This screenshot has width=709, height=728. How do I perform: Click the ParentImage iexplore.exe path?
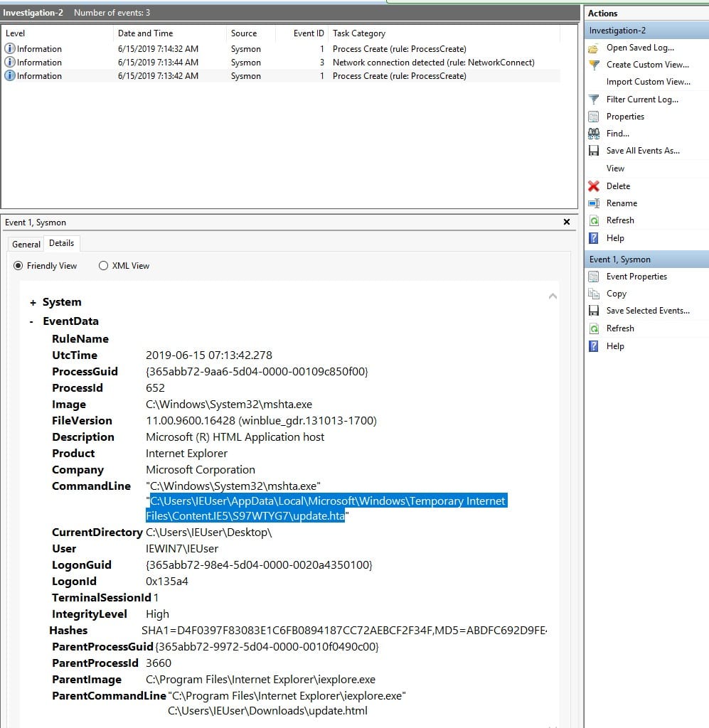pyautogui.click(x=260, y=680)
